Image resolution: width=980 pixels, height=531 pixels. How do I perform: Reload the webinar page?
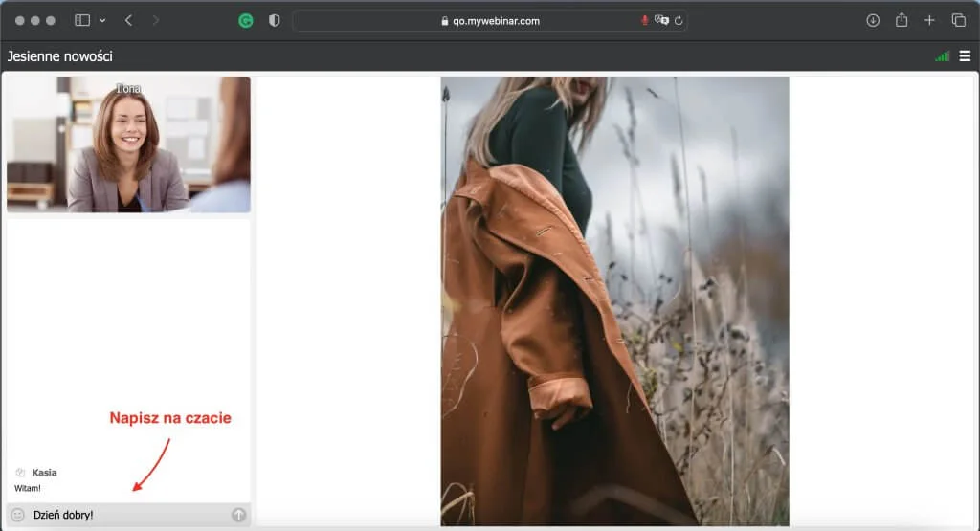(x=679, y=21)
